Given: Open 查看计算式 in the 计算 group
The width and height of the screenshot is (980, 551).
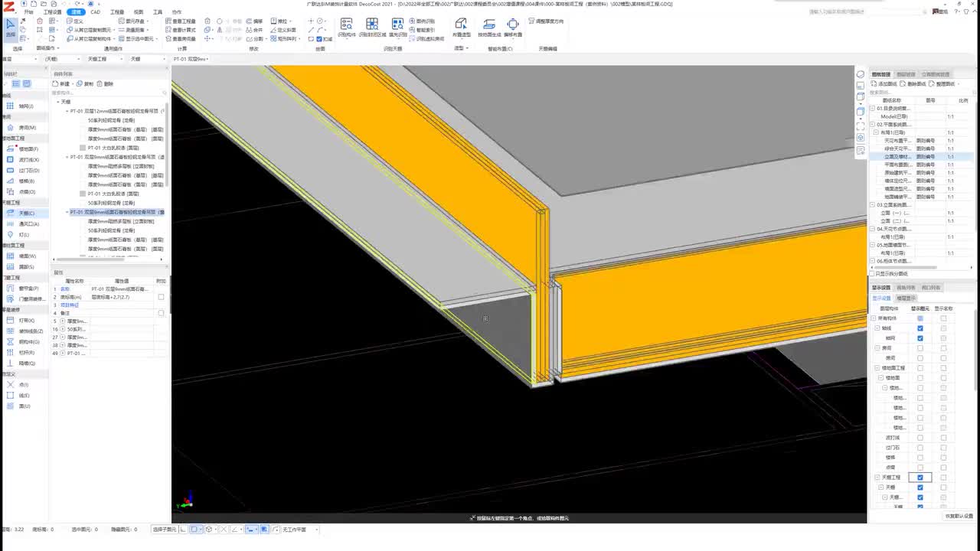Looking at the screenshot, I should click(181, 30).
